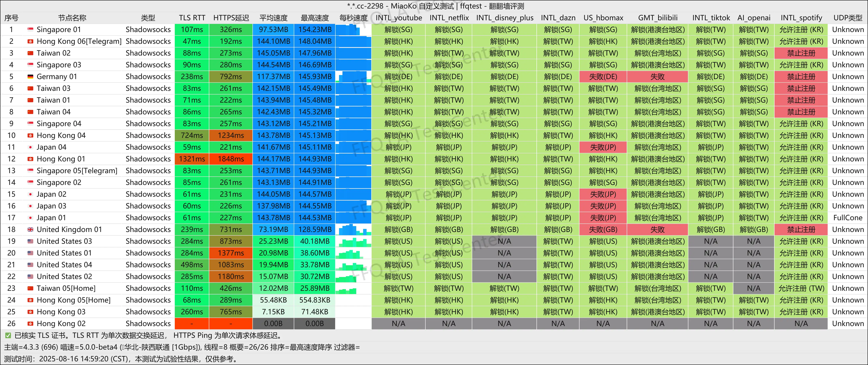Click the 792ms HTTPS delay for Germany 01
The width and height of the screenshot is (868, 365).
click(x=231, y=77)
